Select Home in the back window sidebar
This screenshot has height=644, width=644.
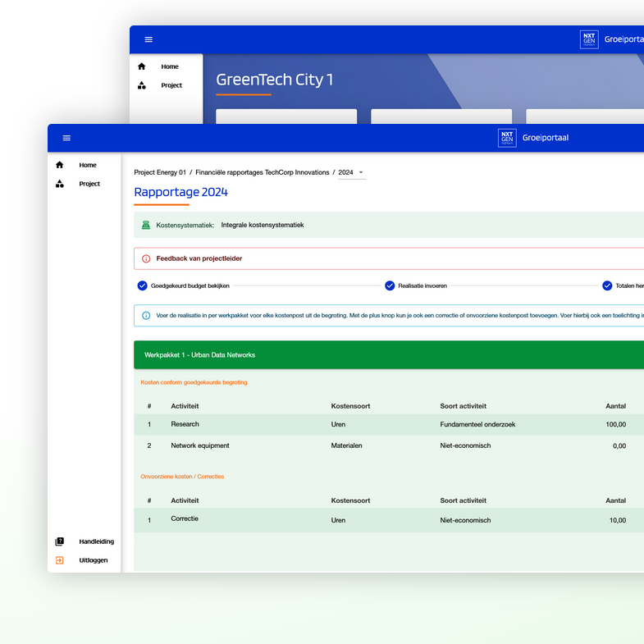(x=169, y=66)
